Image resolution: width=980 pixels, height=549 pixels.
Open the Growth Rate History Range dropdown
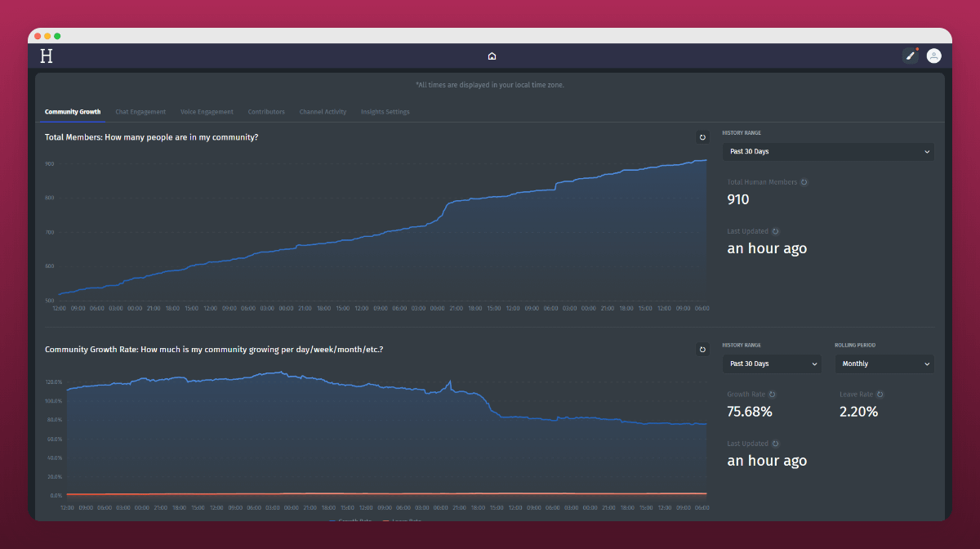(772, 364)
